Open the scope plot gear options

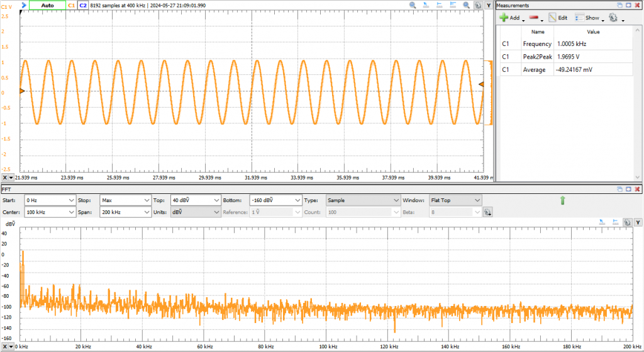[x=478, y=5]
